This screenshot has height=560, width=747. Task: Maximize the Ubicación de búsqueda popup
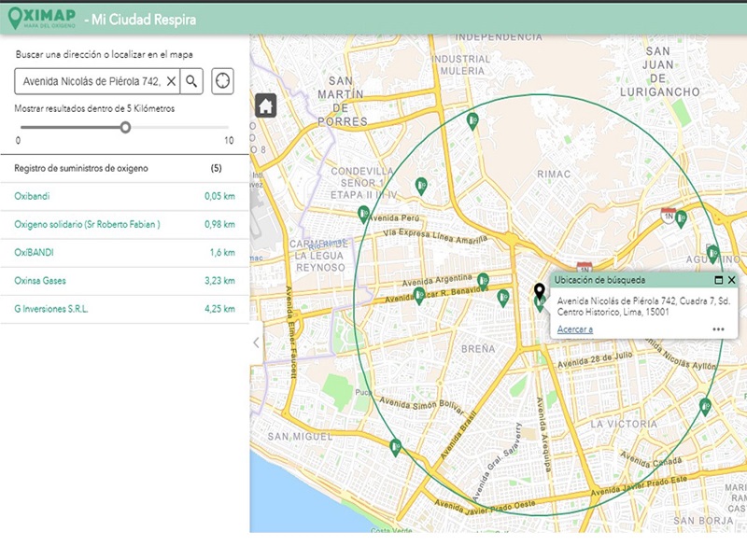(x=719, y=280)
